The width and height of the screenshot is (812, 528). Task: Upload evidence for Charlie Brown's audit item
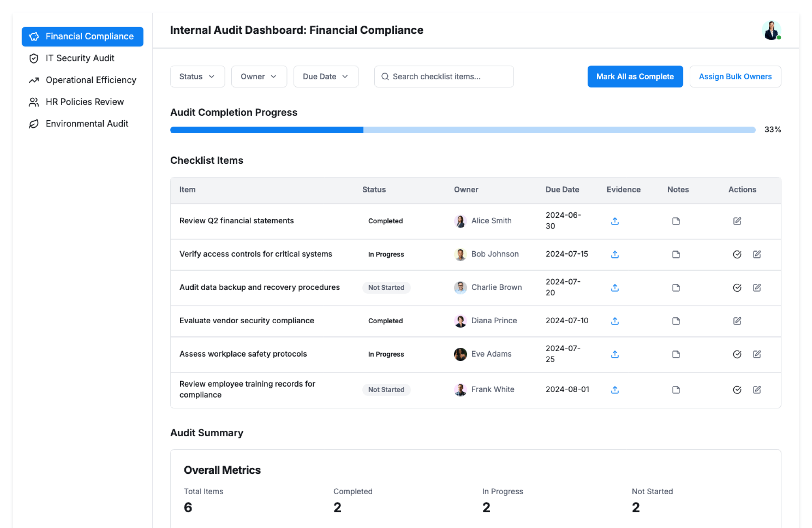(x=614, y=288)
